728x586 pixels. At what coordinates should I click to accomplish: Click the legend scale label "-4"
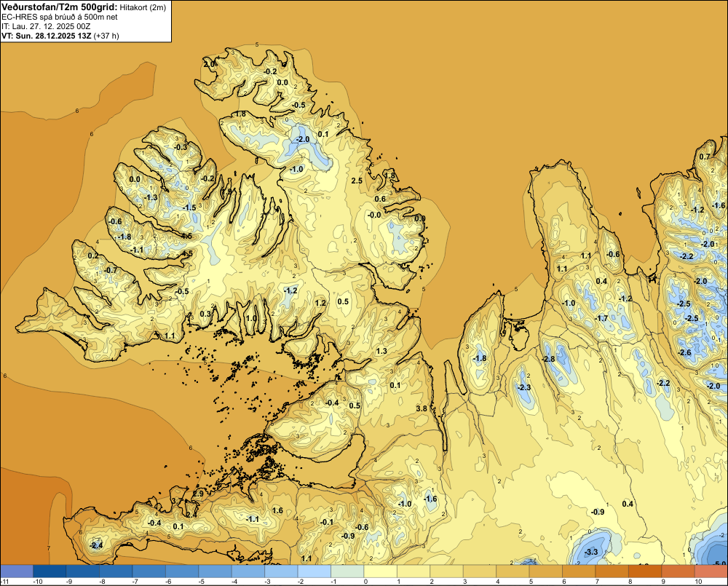[x=234, y=582]
